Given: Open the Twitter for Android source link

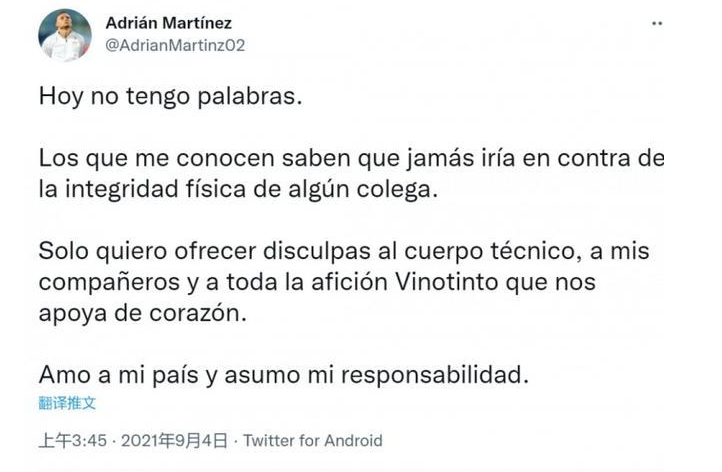Looking at the screenshot, I should pos(313,441).
